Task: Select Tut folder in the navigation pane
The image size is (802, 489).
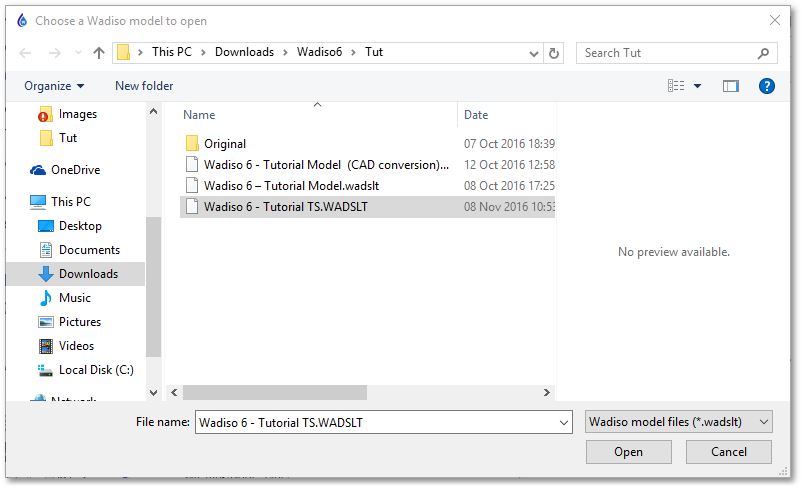Action: [68, 138]
